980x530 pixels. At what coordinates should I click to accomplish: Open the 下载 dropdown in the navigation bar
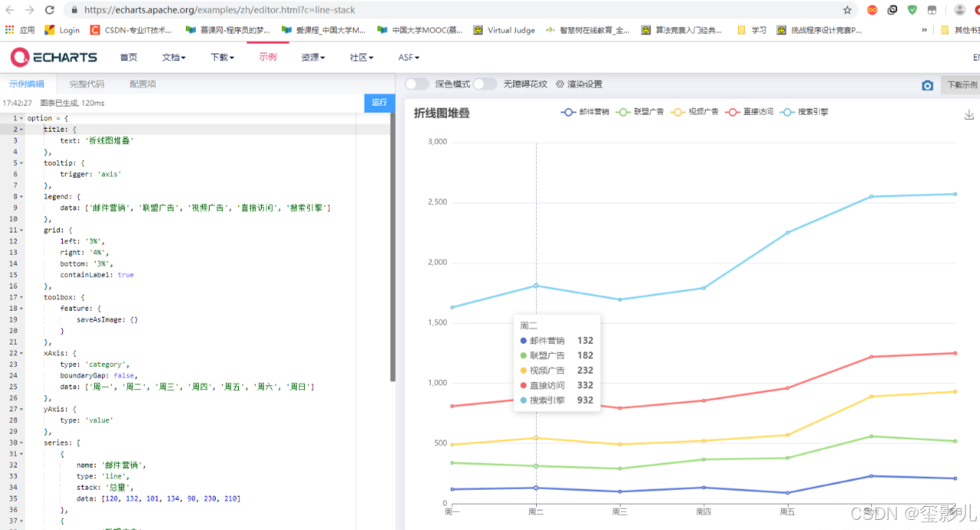tap(221, 57)
